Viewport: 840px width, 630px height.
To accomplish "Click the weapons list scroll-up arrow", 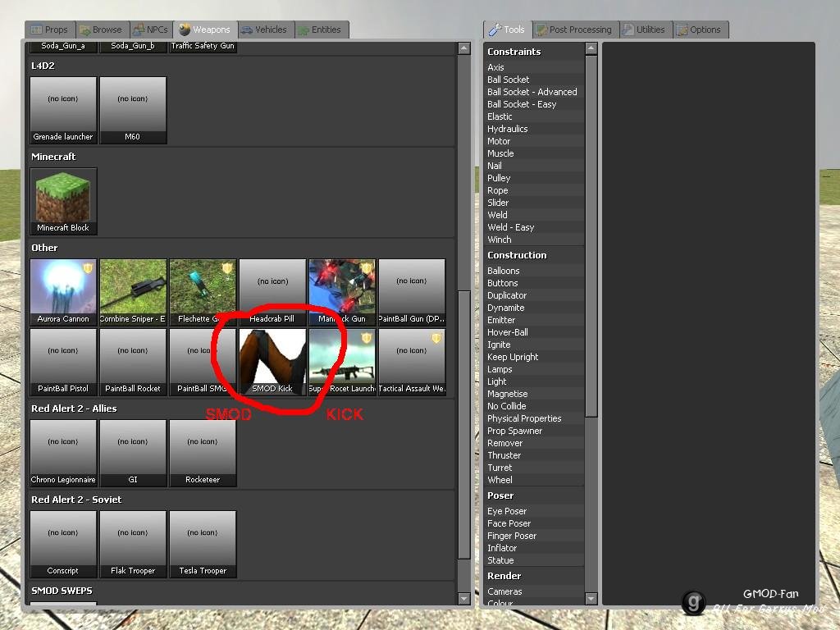I will [x=464, y=48].
